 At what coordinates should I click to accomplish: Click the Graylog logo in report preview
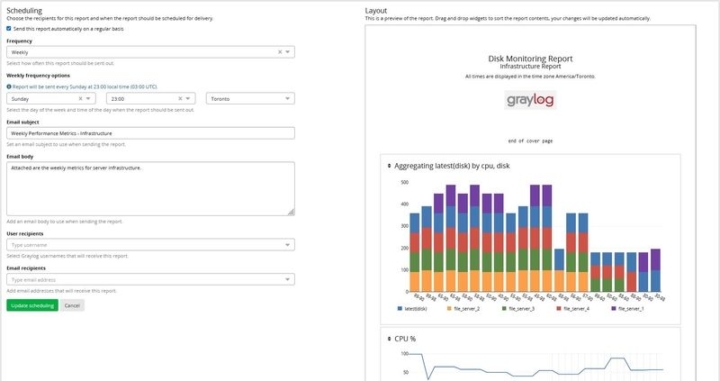coord(530,100)
